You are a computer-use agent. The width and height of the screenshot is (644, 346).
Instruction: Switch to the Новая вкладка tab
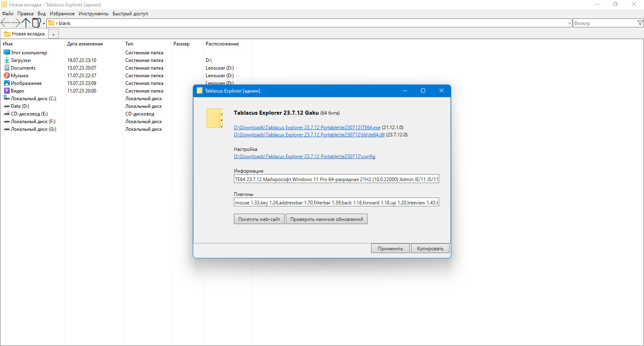pyautogui.click(x=25, y=34)
